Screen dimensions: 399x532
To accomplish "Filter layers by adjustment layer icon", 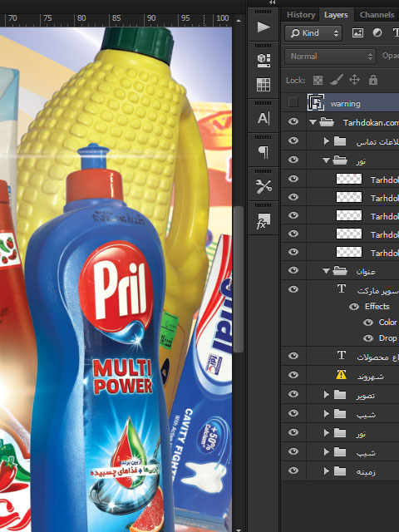I will tap(377, 33).
